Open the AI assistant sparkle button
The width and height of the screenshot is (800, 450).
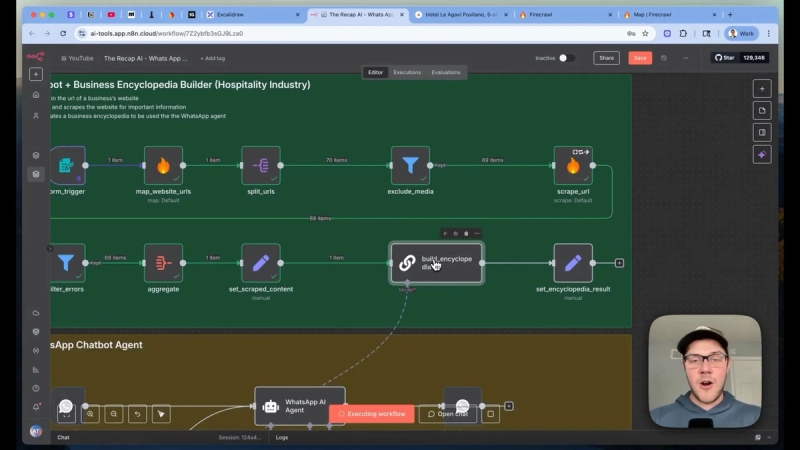pos(762,155)
